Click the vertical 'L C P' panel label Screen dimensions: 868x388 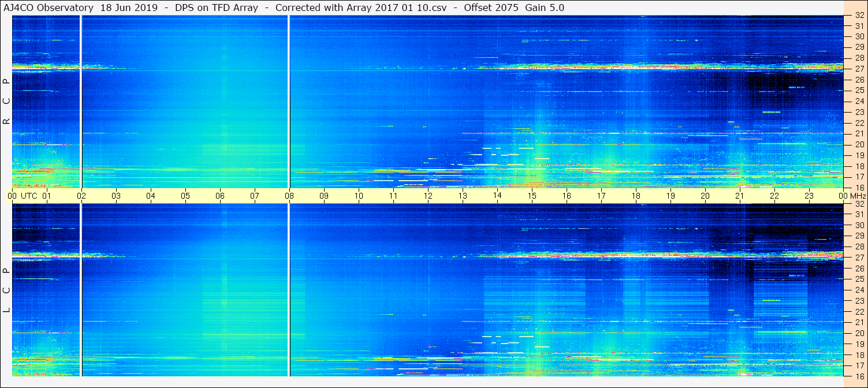point(7,290)
